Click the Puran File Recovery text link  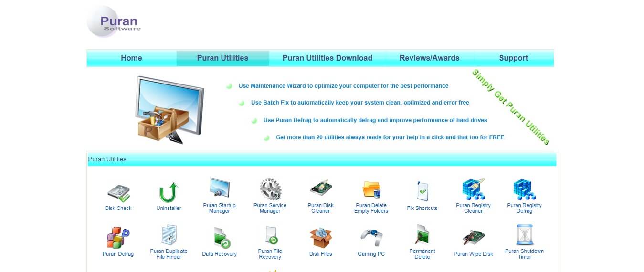(x=270, y=254)
